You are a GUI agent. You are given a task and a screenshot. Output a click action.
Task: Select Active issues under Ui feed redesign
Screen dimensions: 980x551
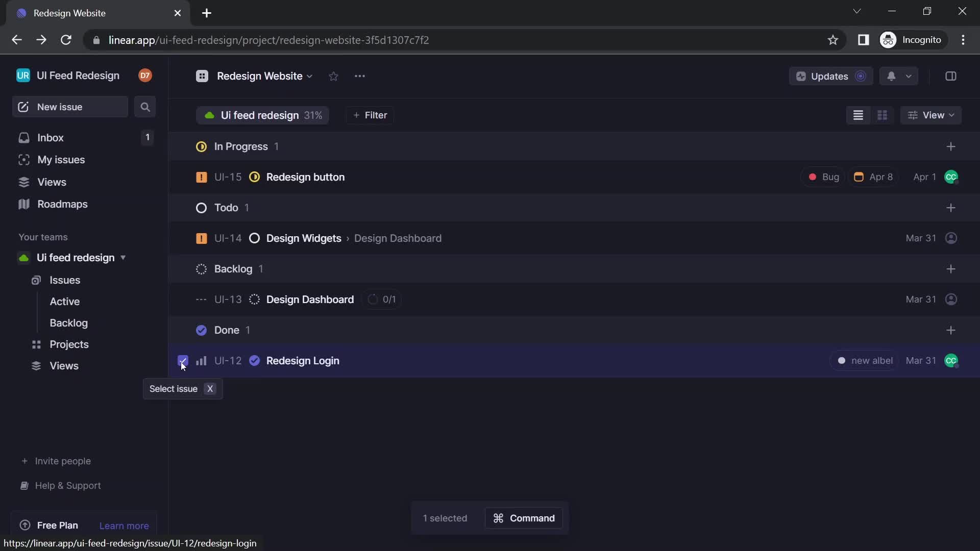click(x=65, y=300)
